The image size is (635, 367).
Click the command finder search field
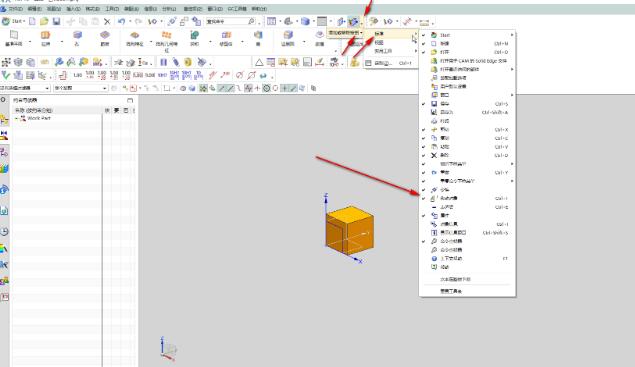[x=227, y=21]
